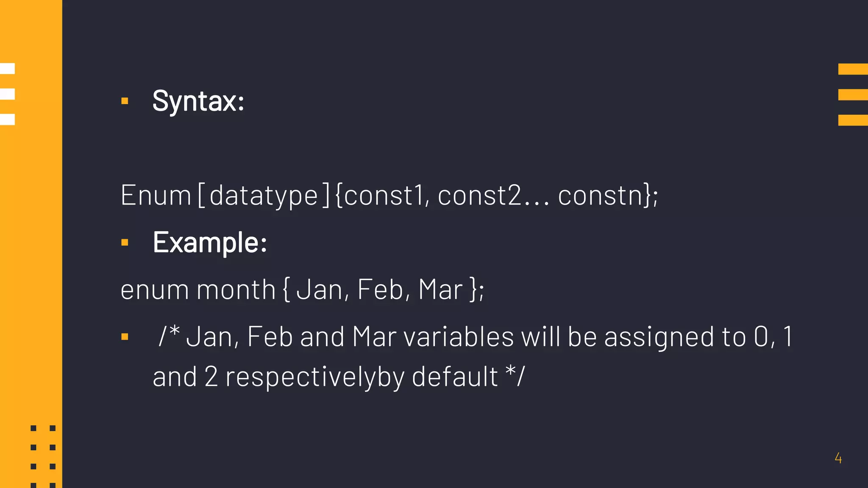Click the bottom orange bar on right edge
The height and width of the screenshot is (488, 868).
coord(853,120)
